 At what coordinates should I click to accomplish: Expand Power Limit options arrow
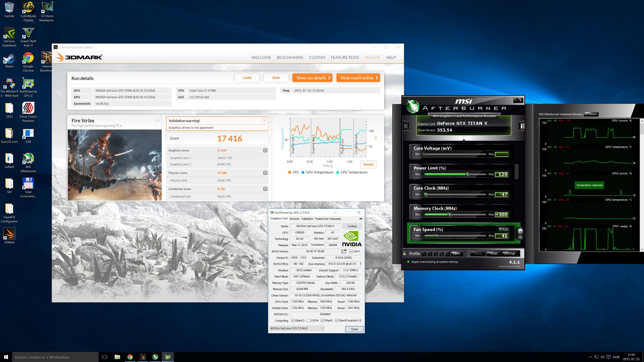516,172
